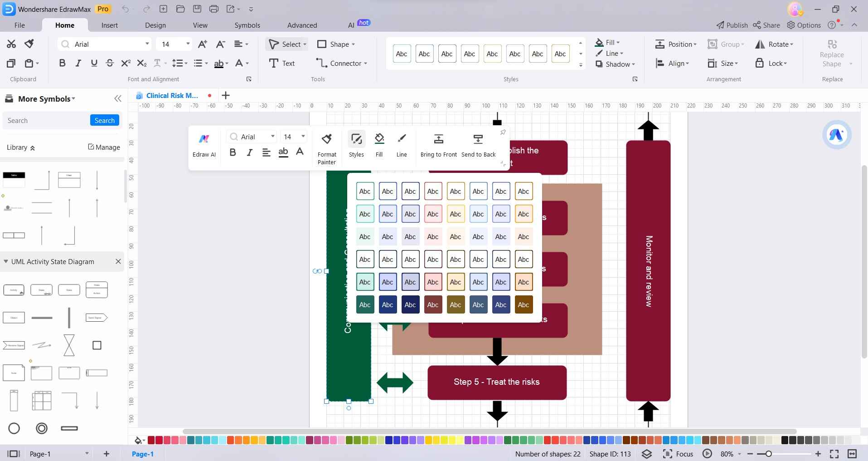Add a new document tab
868x461 pixels.
coord(226,95)
